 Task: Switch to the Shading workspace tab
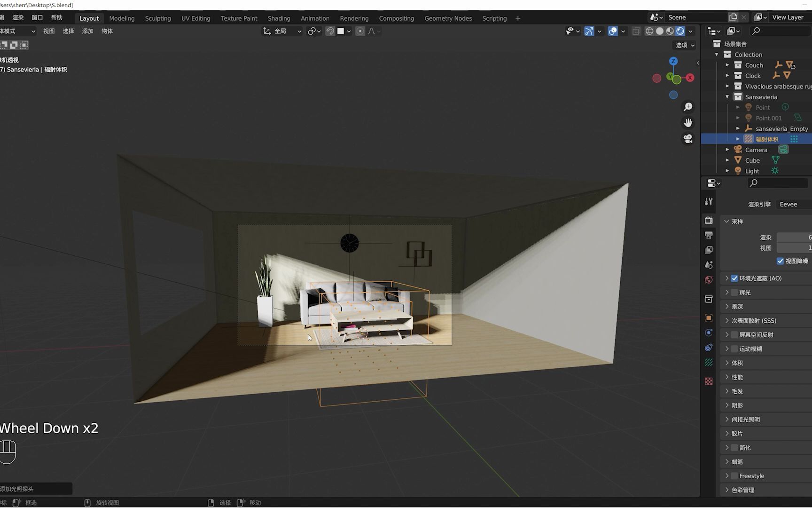tap(279, 18)
